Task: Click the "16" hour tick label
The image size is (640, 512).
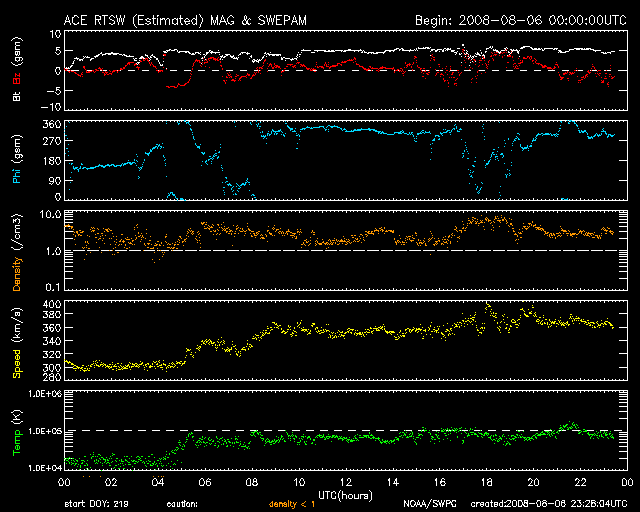Action: click(440, 483)
